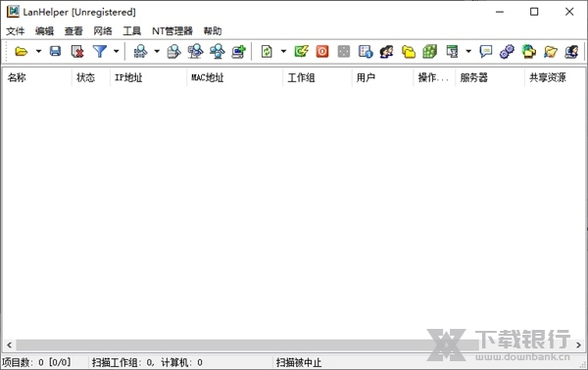The height and width of the screenshot is (370, 588).
Task: Click the open shared folder icon
Action: tap(551, 51)
